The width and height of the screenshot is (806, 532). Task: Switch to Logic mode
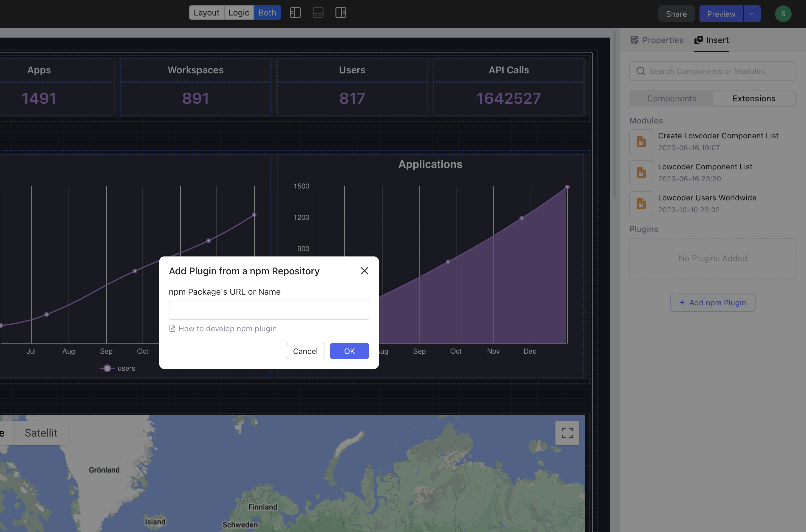[x=239, y=13]
